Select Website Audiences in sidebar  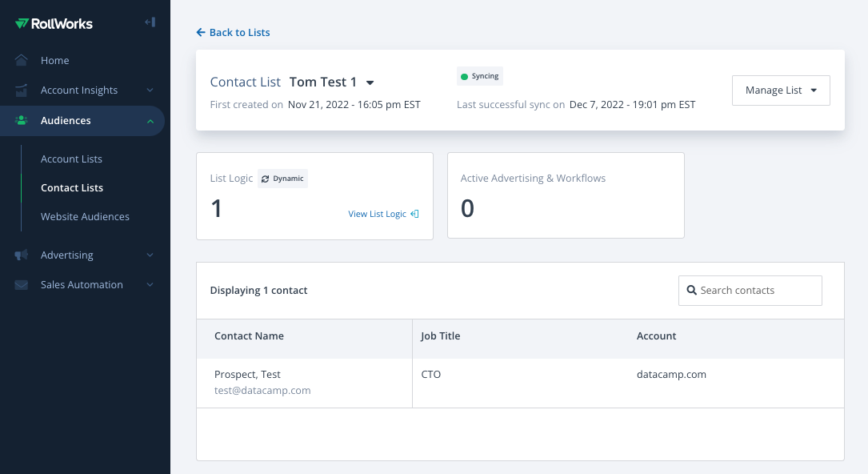point(85,216)
